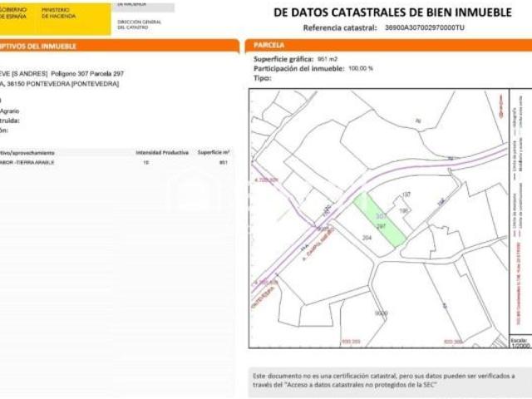Click the Ministerio de Hacienda logo text
This screenshot has width=532, height=399.
[x=59, y=13]
